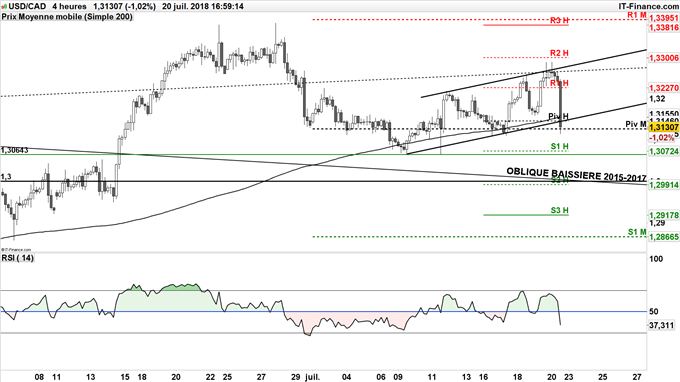Click the price axis tag 1,33951
This screenshot has height=382, width=680.
tap(664, 18)
